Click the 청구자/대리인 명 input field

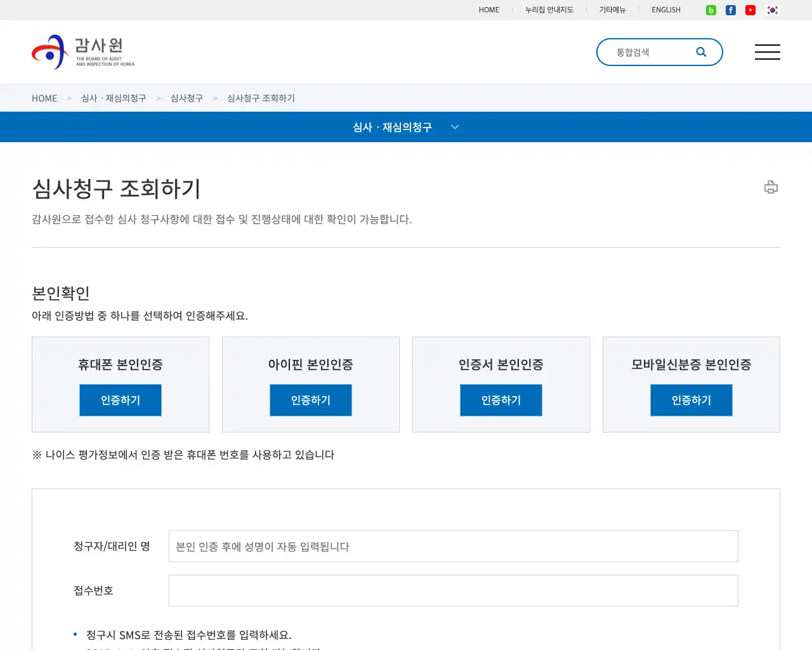pyautogui.click(x=454, y=547)
